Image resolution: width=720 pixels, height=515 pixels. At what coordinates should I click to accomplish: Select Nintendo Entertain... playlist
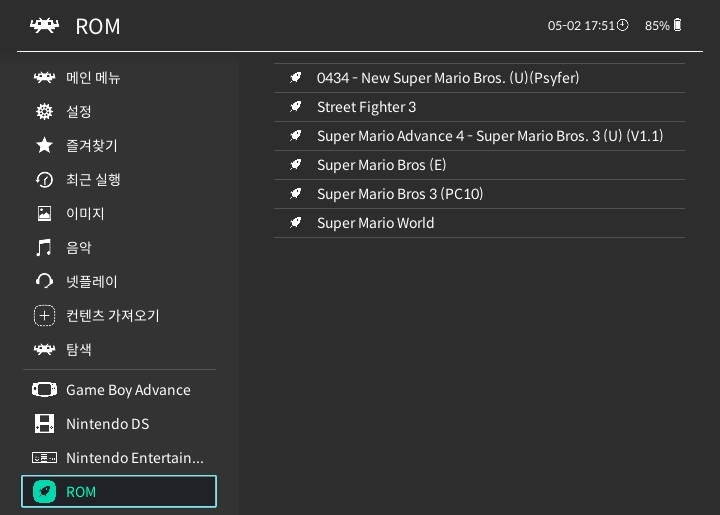[x=119, y=458]
